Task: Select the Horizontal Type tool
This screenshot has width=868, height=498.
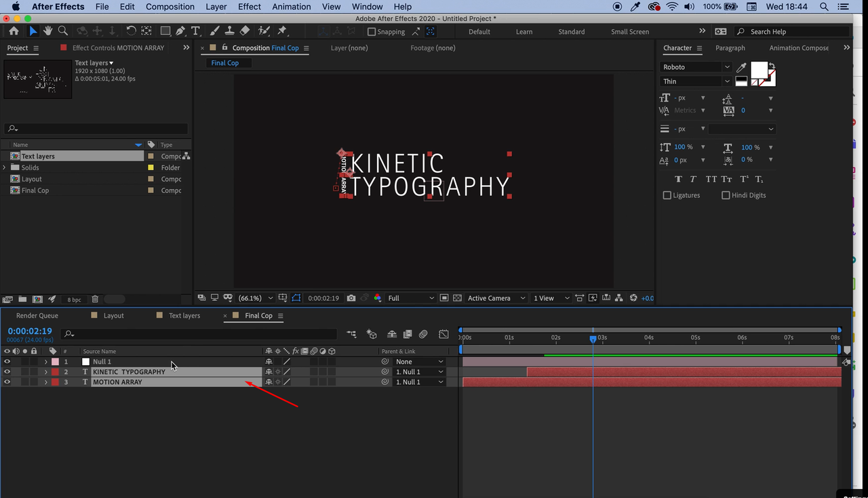Action: point(195,31)
